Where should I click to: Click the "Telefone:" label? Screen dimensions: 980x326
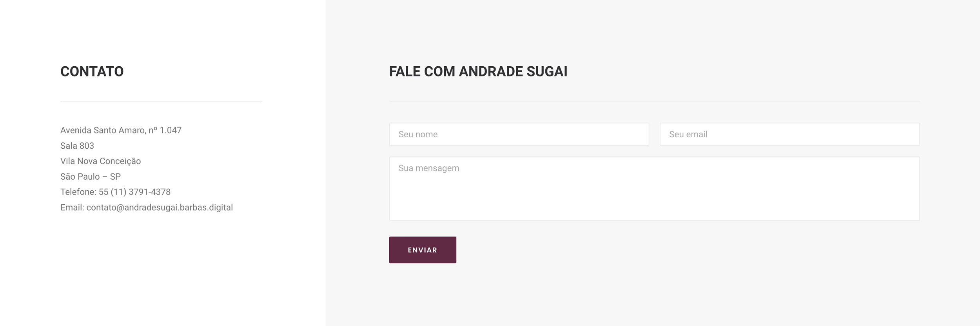click(x=78, y=192)
